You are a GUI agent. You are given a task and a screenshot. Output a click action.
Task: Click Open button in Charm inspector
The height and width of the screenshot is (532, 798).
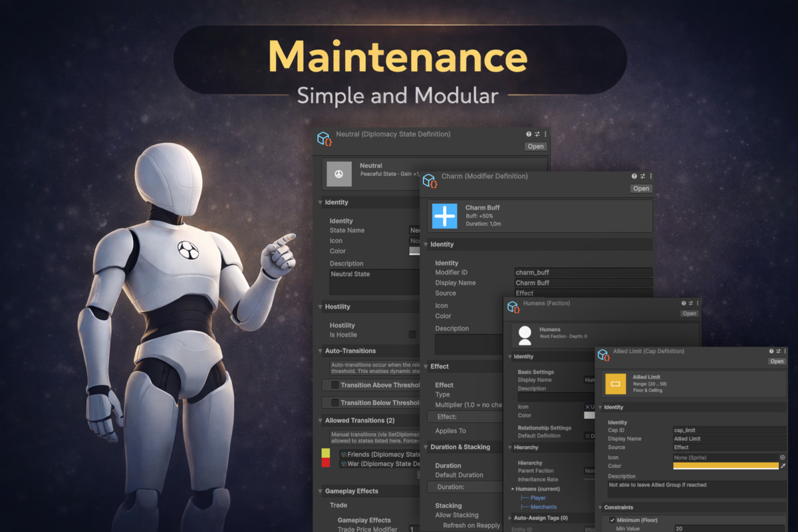tap(641, 188)
